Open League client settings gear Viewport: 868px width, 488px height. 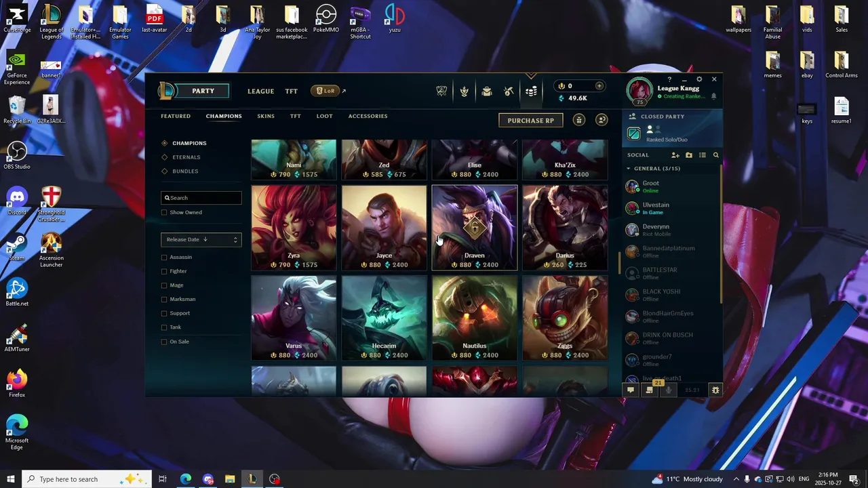[x=699, y=79]
